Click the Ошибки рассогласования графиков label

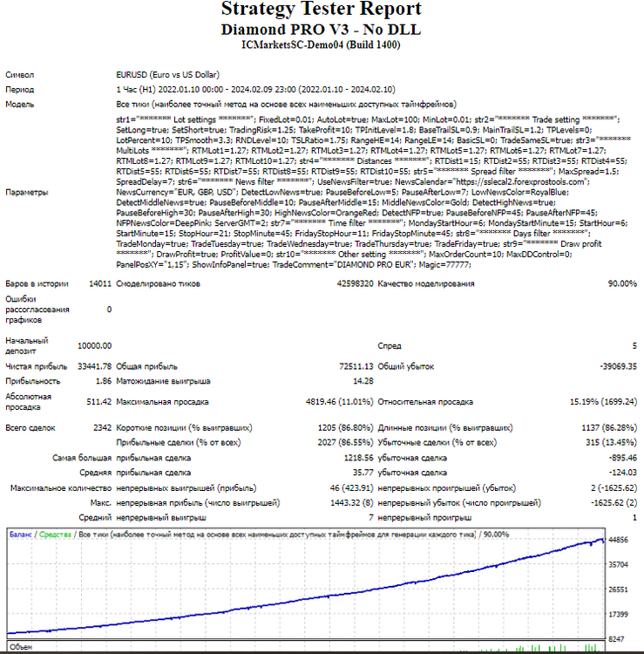tap(37, 310)
